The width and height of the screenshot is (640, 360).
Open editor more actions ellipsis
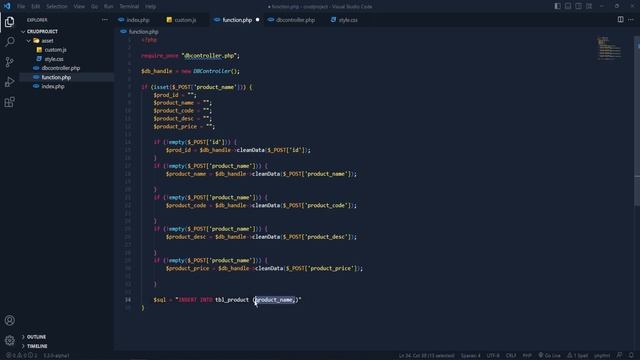tap(631, 20)
